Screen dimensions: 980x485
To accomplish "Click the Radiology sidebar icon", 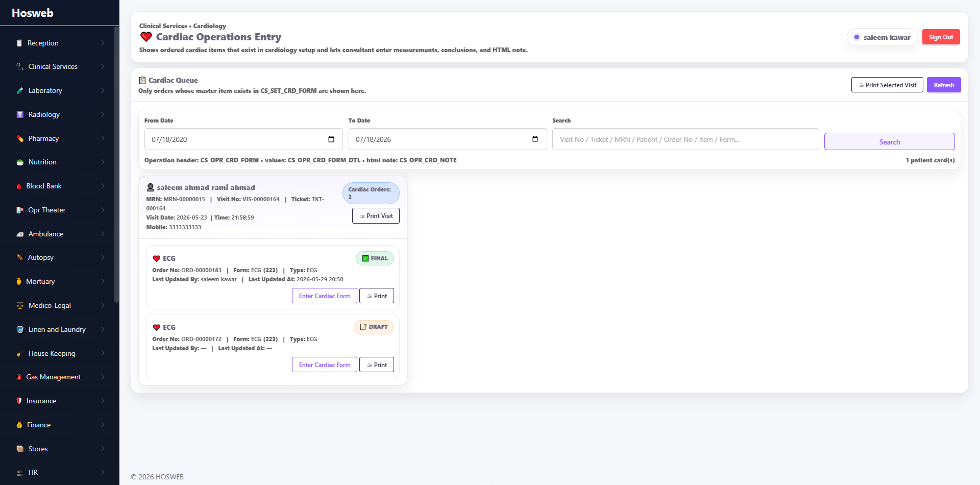I will [20, 114].
